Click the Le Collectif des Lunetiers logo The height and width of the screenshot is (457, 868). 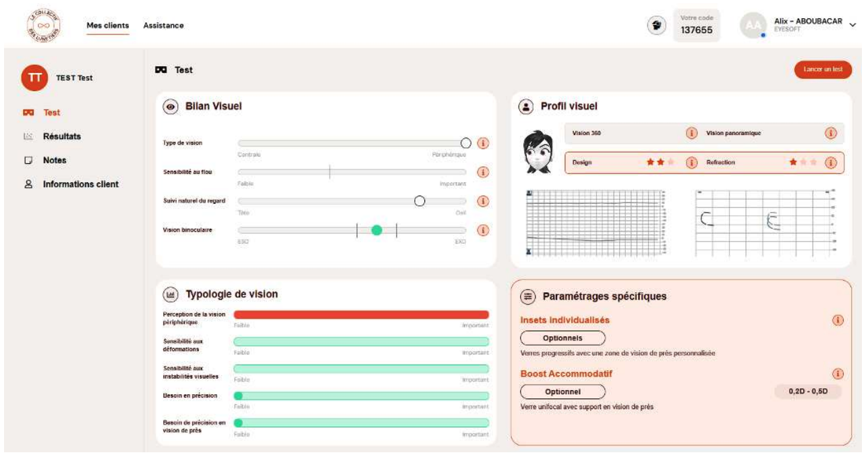43,26
